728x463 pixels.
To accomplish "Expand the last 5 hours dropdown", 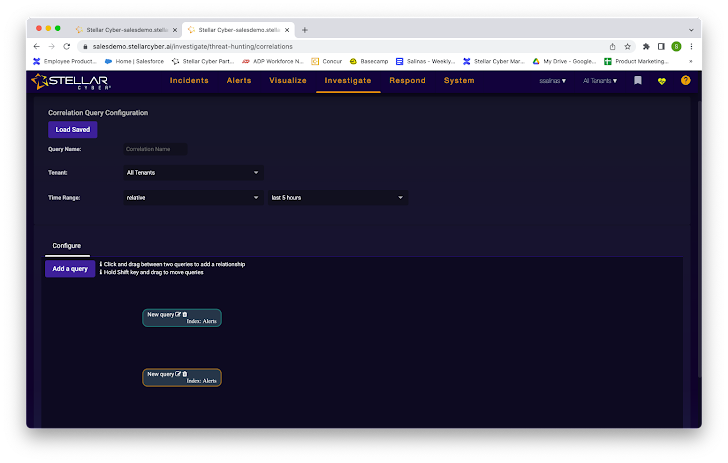I will coord(337,198).
